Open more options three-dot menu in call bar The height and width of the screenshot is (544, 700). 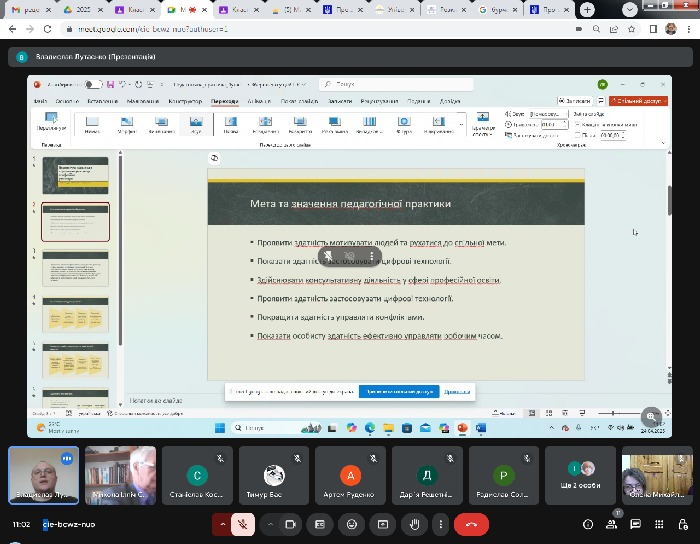click(x=439, y=524)
